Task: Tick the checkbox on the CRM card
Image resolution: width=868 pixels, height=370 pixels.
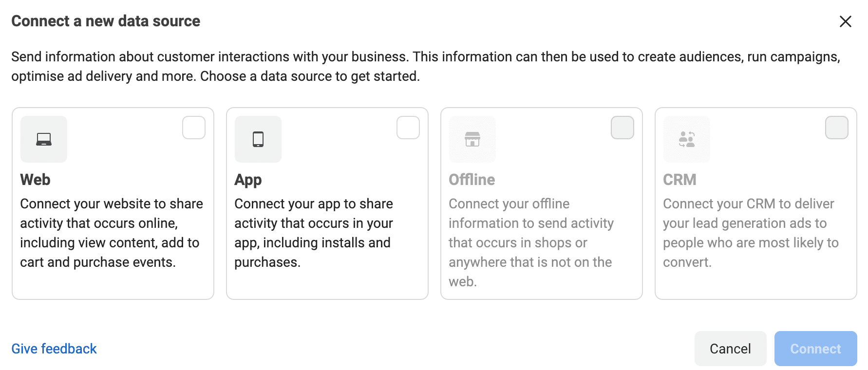Action: point(837,128)
